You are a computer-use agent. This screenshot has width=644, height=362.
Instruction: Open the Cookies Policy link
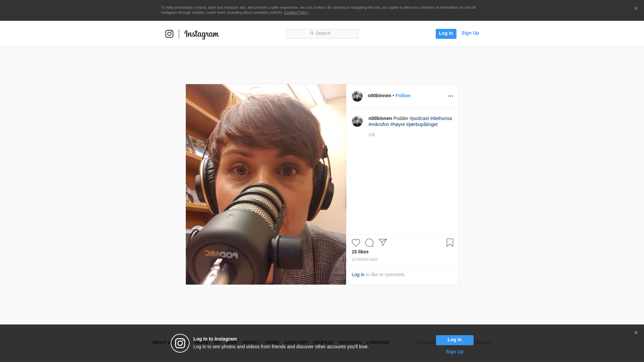click(x=296, y=12)
